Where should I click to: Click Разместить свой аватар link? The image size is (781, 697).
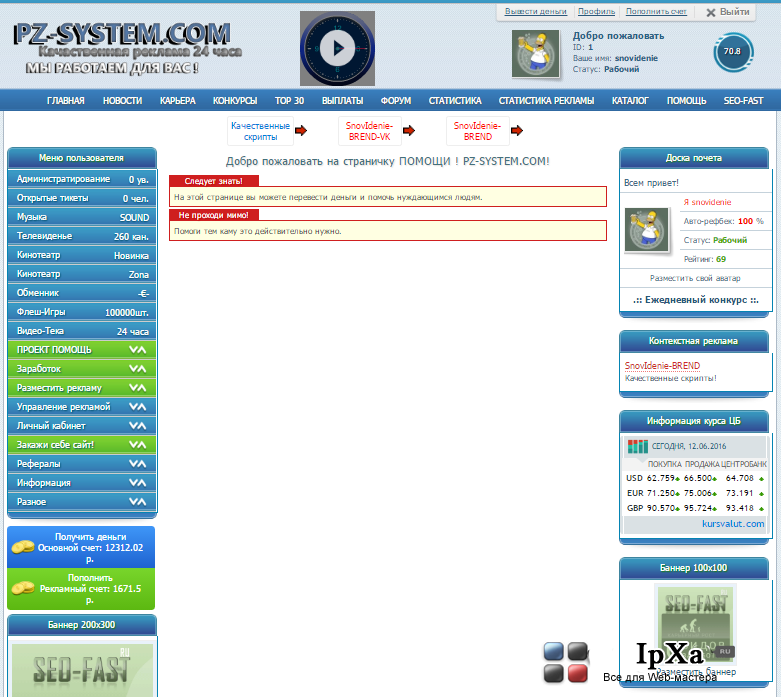[x=695, y=278]
